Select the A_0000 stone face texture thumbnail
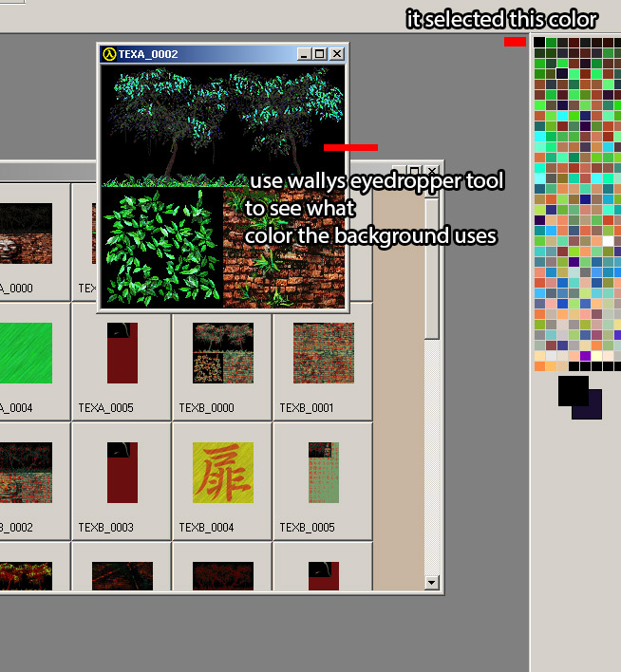The height and width of the screenshot is (672, 621). point(27,233)
